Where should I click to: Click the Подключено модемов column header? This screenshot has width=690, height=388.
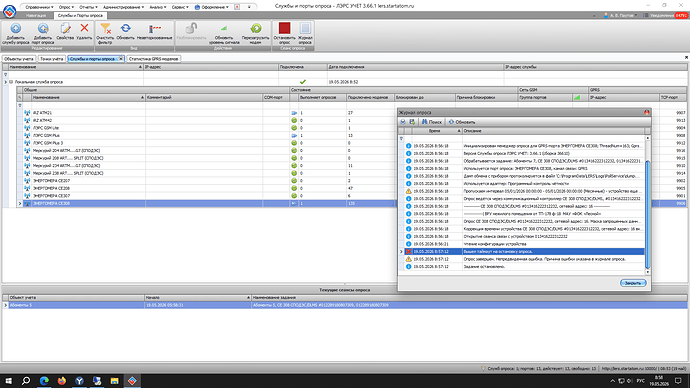point(370,97)
